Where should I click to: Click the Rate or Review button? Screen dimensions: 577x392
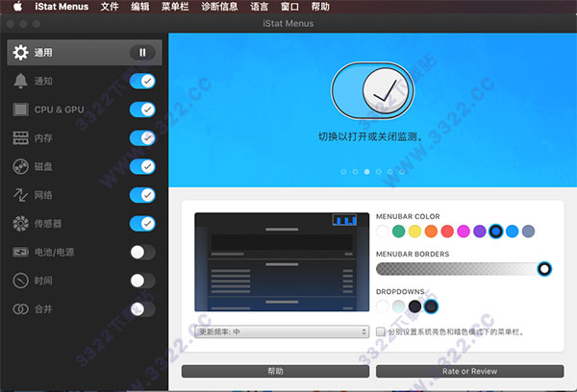pyautogui.click(x=469, y=371)
